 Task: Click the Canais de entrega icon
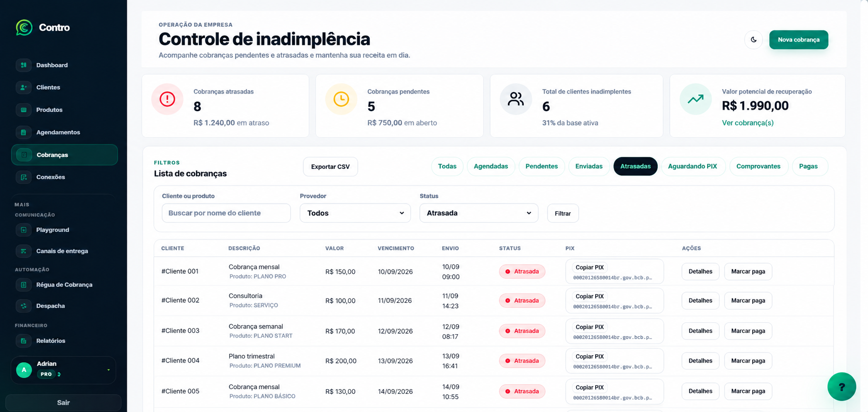coord(23,251)
